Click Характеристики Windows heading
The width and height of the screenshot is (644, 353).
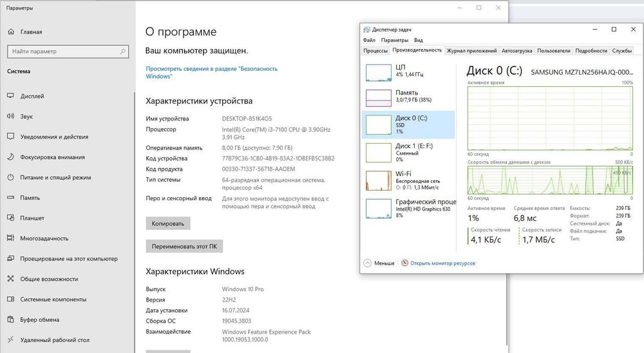click(x=195, y=271)
